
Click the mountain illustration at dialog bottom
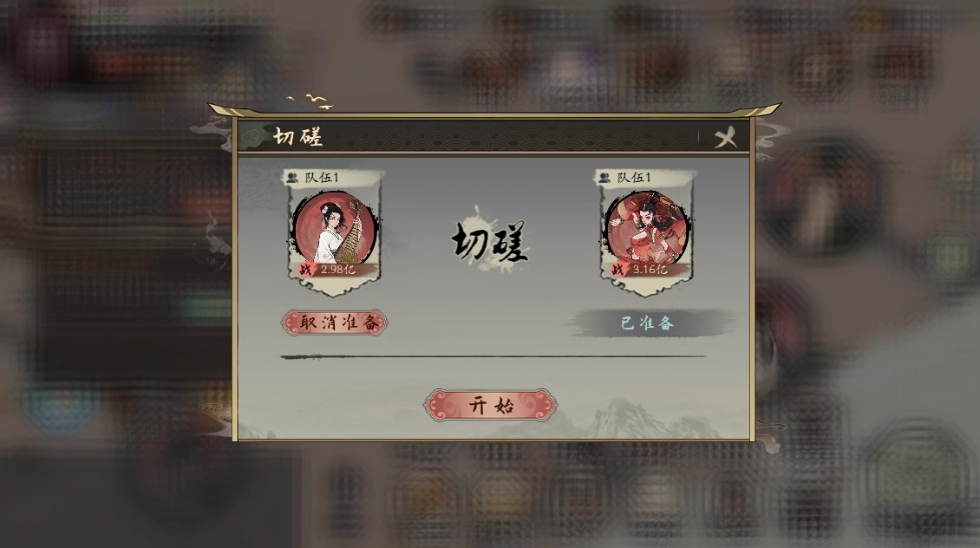click(631, 420)
